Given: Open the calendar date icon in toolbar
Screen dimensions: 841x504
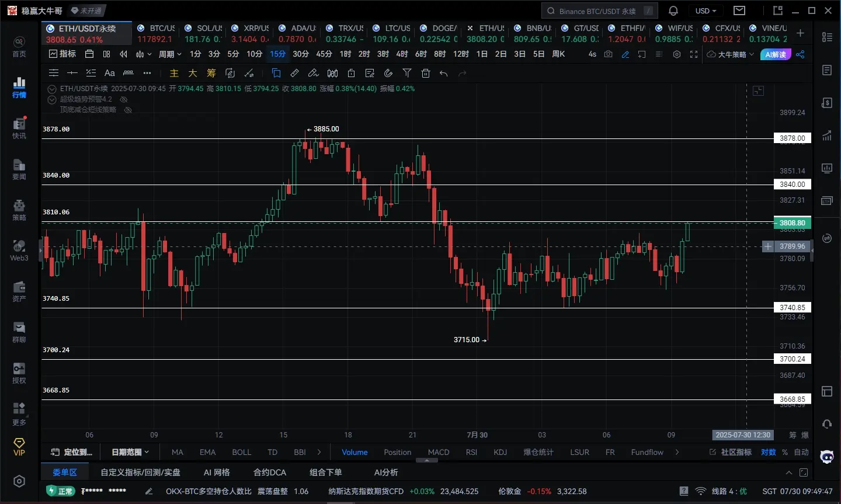Looking at the screenshot, I should tap(89, 54).
